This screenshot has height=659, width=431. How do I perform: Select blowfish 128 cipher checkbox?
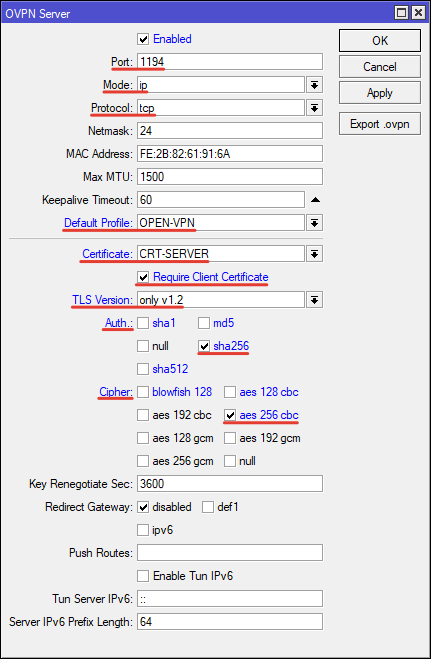pyautogui.click(x=143, y=392)
